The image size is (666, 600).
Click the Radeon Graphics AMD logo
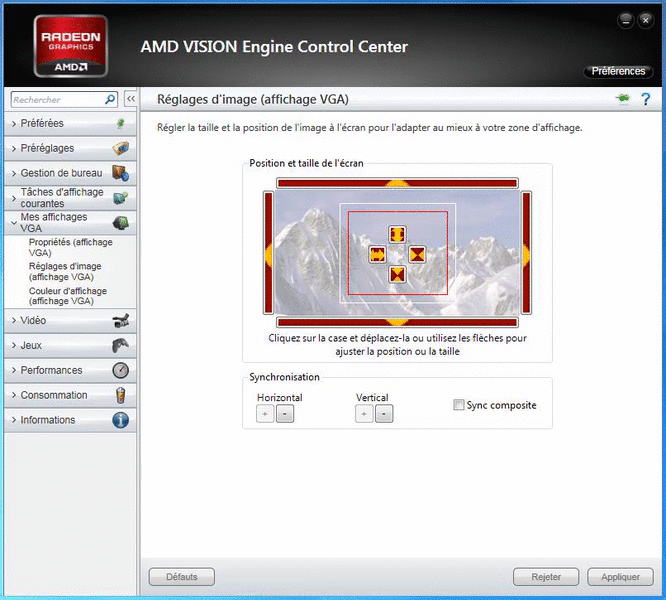[x=71, y=46]
